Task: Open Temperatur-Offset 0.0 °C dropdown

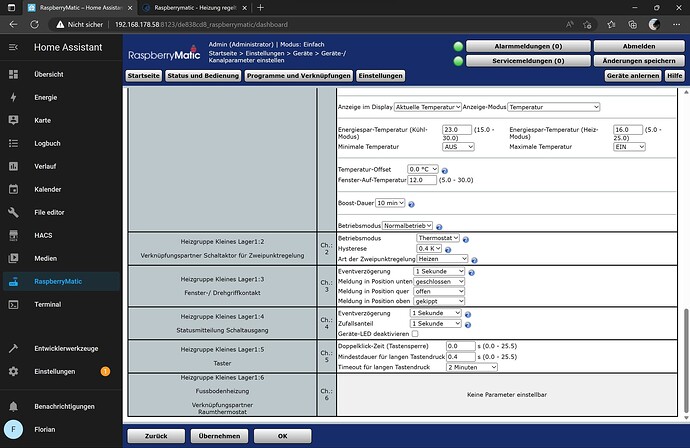Action: pyautogui.click(x=423, y=169)
